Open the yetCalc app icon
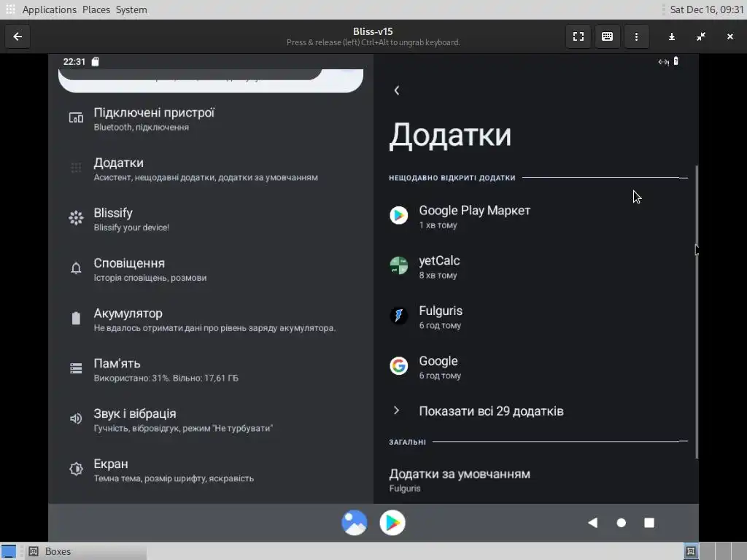Viewport: 747px width, 560px height. tap(399, 265)
